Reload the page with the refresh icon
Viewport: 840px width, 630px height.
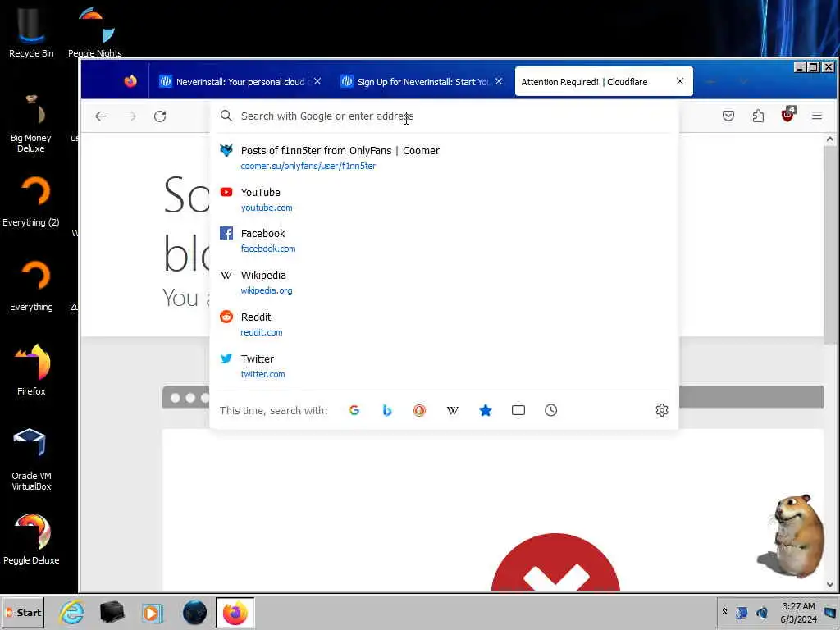(x=160, y=116)
